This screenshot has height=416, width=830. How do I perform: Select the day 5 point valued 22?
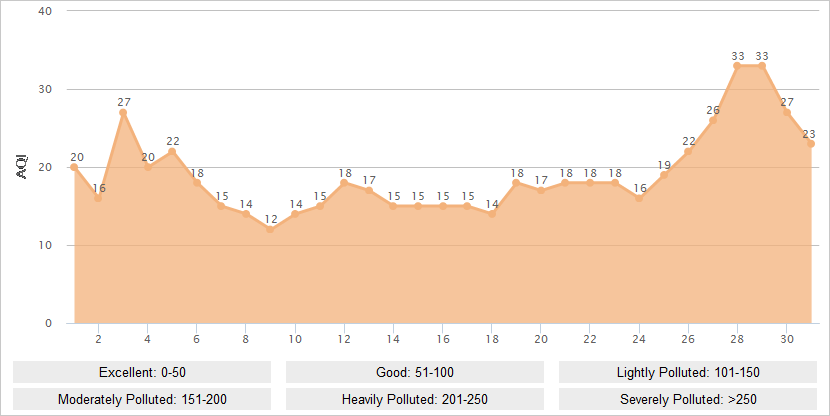[172, 152]
